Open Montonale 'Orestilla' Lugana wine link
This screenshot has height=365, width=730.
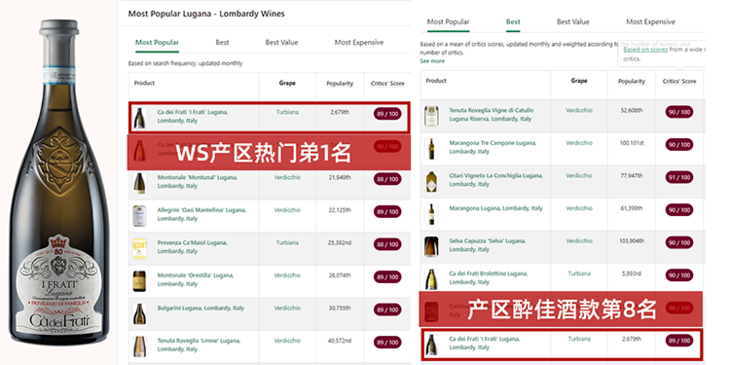point(196,279)
